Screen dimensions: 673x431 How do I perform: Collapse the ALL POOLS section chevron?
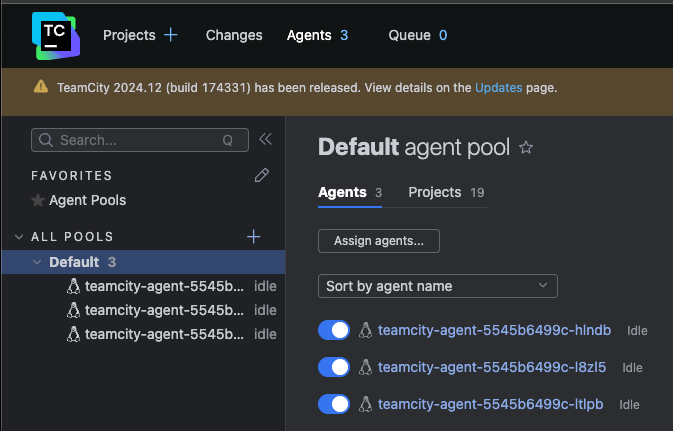tap(19, 237)
